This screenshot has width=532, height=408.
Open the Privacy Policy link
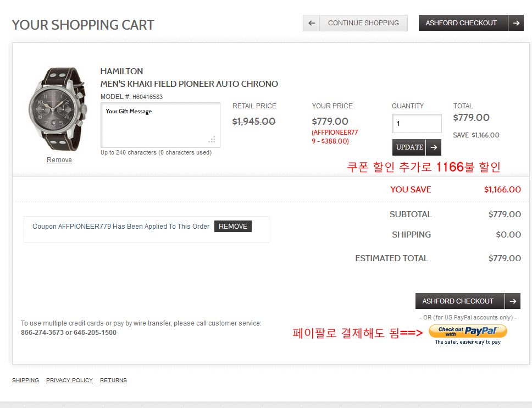point(69,381)
